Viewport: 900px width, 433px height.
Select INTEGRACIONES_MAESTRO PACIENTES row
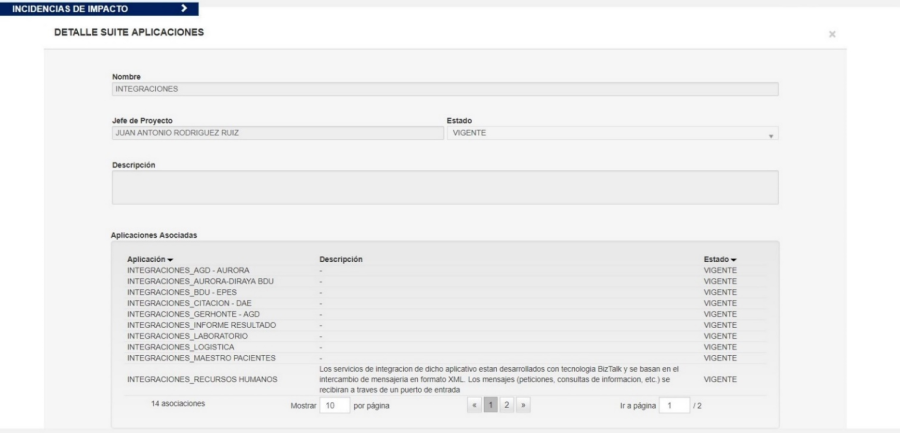pos(447,358)
